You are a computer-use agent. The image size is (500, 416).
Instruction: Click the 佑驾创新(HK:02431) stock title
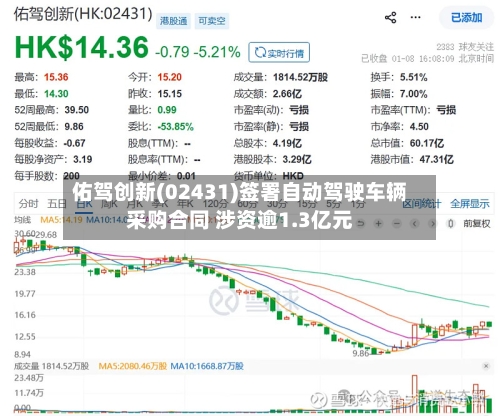point(83,14)
